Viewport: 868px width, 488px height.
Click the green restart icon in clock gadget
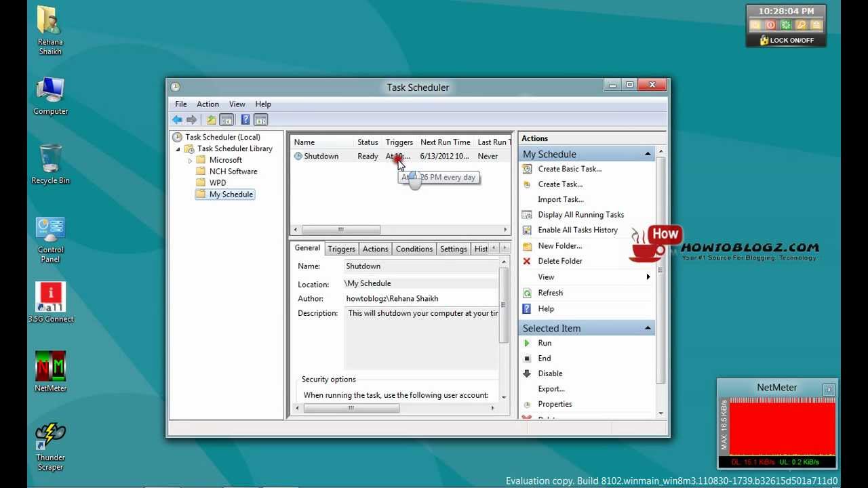(786, 25)
